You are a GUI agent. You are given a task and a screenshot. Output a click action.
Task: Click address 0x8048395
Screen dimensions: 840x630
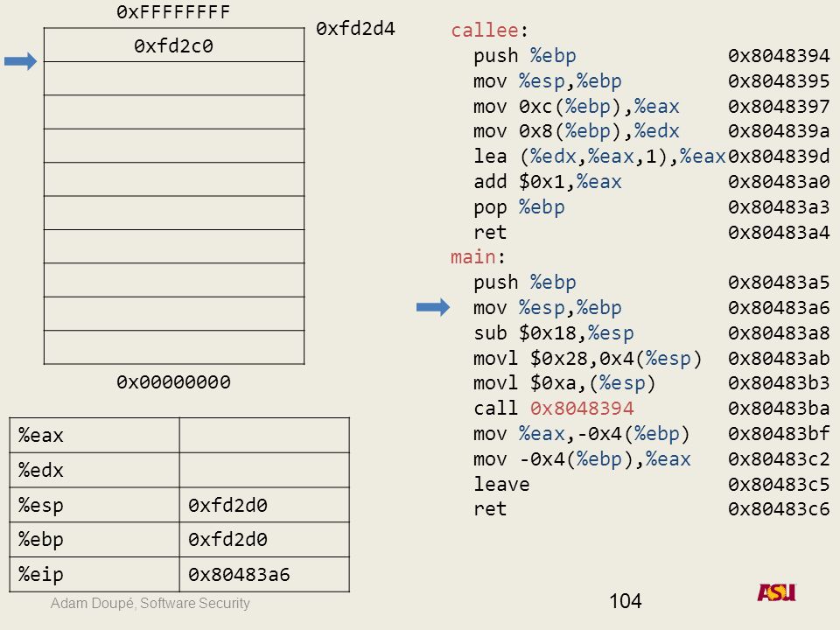click(779, 81)
